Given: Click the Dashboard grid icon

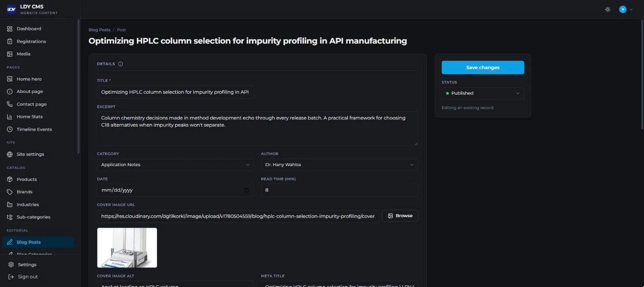Looking at the screenshot, I should coord(10,29).
